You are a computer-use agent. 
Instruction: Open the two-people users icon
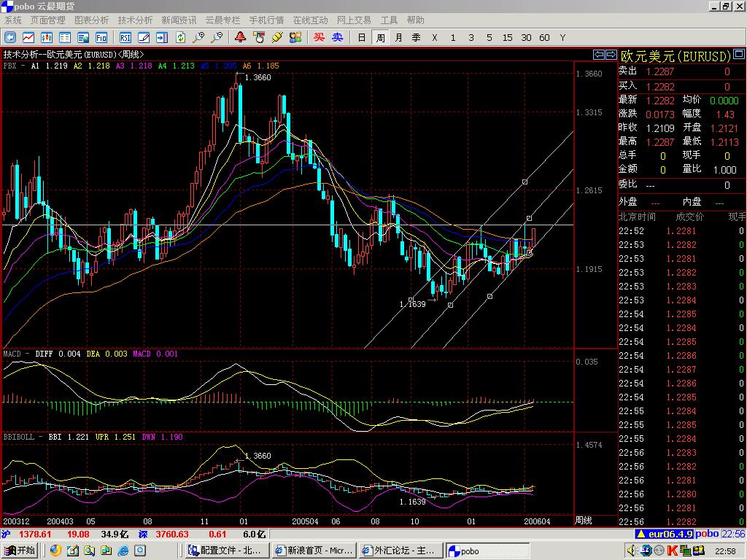point(295,38)
